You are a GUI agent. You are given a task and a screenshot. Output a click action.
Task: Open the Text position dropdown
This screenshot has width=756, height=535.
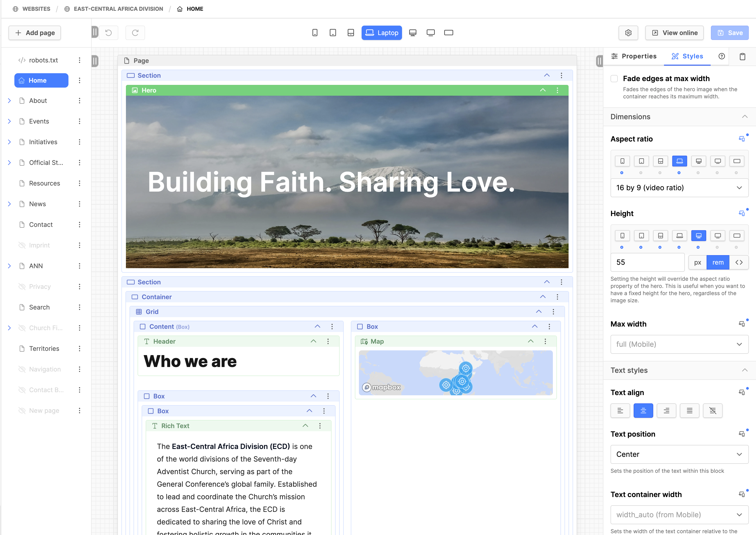point(679,454)
